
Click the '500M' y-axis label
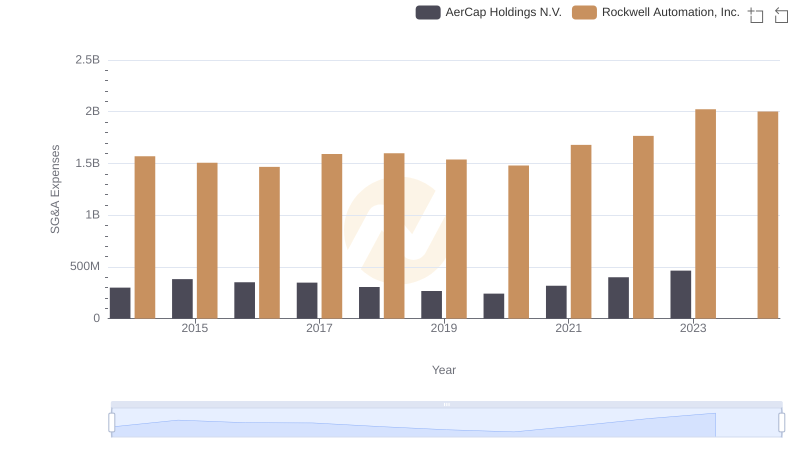point(85,266)
